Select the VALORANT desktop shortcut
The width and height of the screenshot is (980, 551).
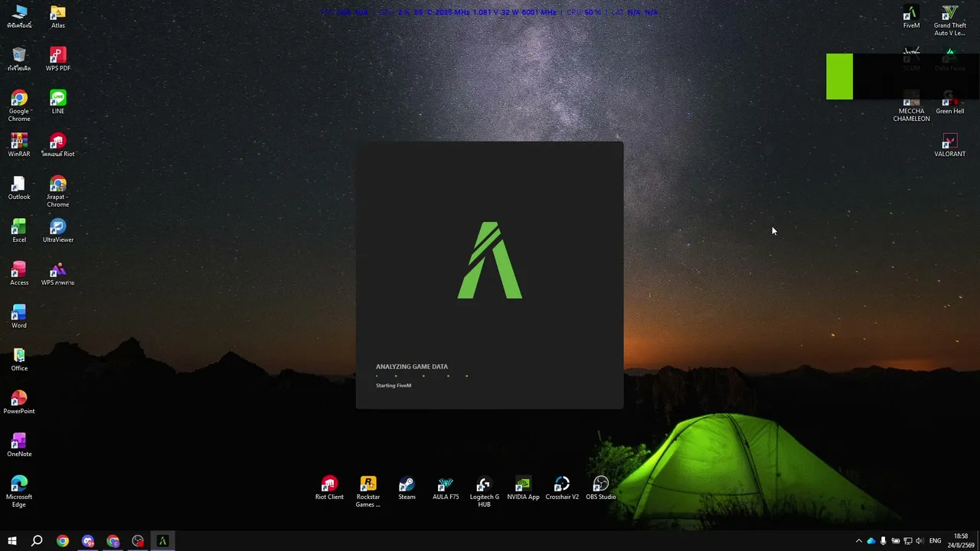[x=949, y=145]
